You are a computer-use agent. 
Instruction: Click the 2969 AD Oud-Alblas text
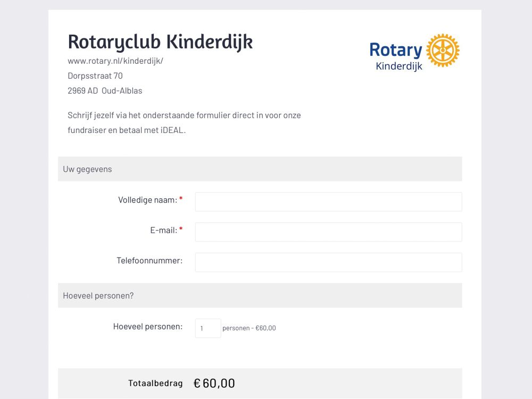click(x=104, y=90)
